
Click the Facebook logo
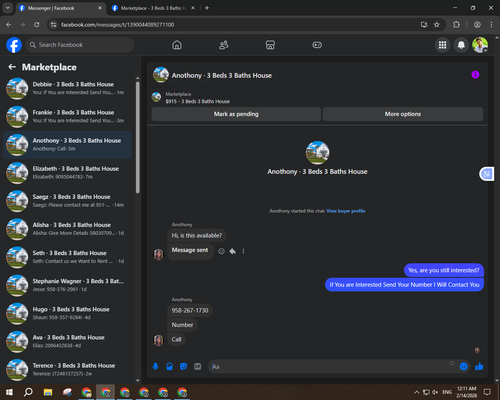(x=14, y=45)
